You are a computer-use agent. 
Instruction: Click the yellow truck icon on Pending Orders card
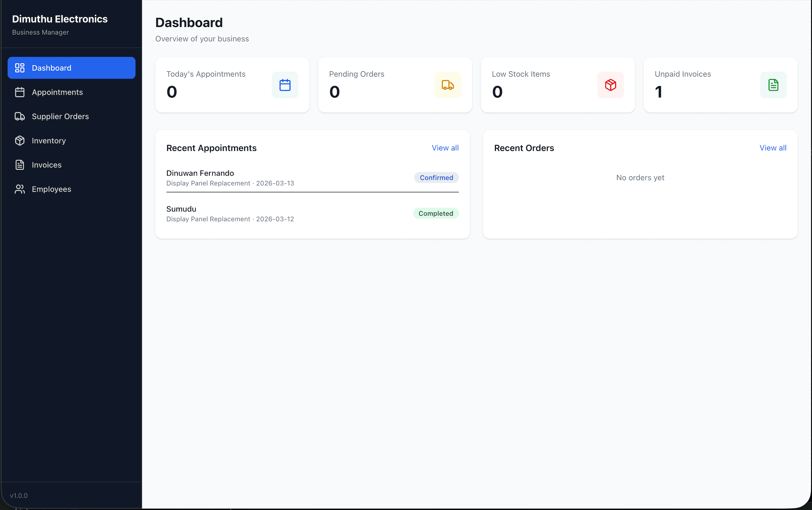[x=448, y=85]
